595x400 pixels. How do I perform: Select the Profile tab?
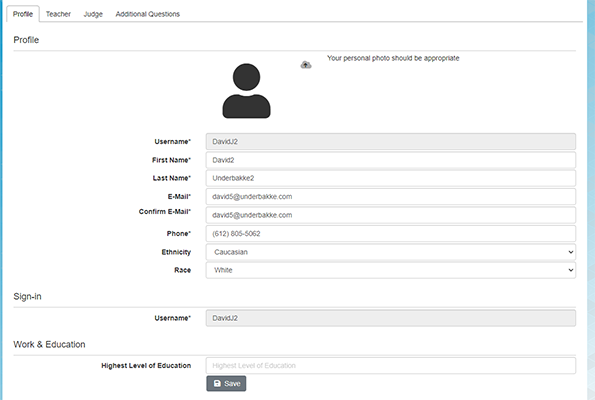click(x=23, y=14)
